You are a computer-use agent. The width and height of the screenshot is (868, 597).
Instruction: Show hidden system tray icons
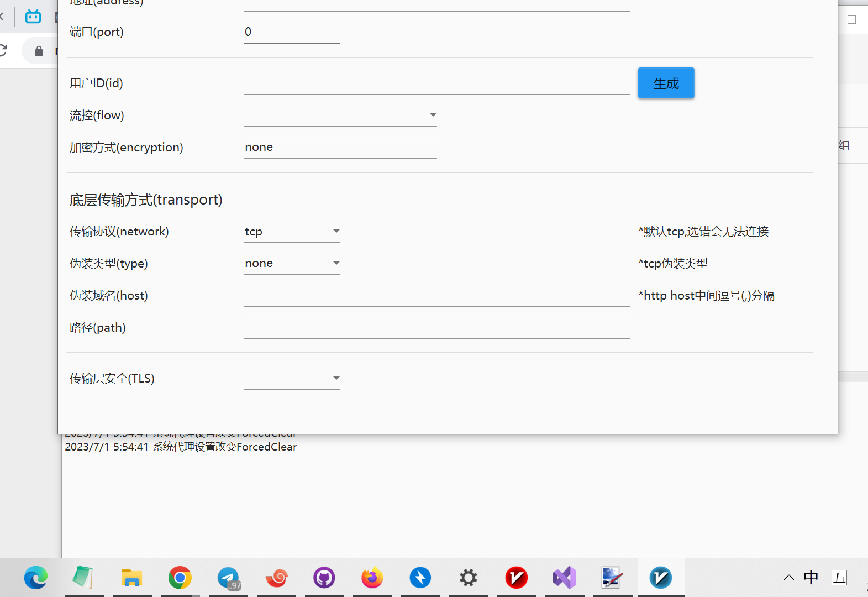[788, 578]
